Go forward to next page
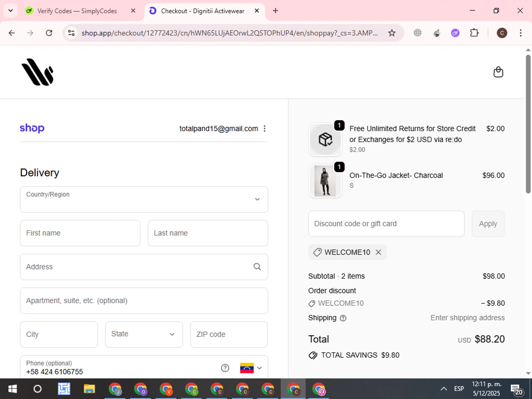 click(x=30, y=33)
